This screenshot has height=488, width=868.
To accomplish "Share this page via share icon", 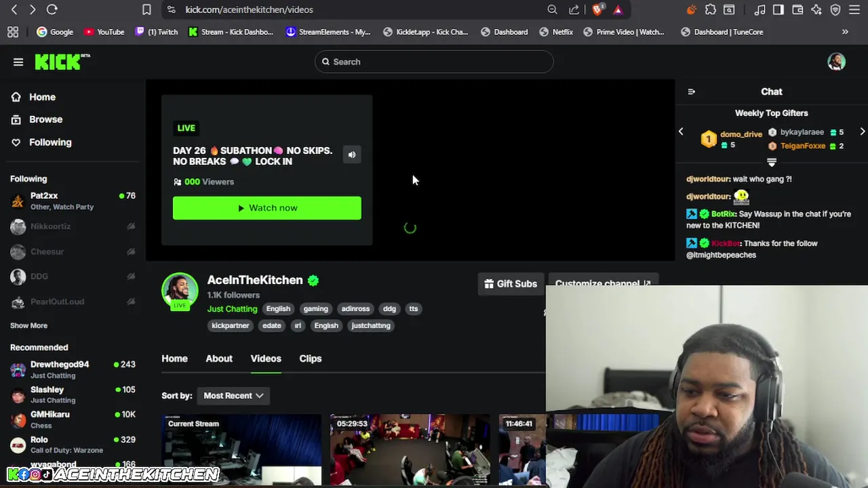I will tap(574, 9).
